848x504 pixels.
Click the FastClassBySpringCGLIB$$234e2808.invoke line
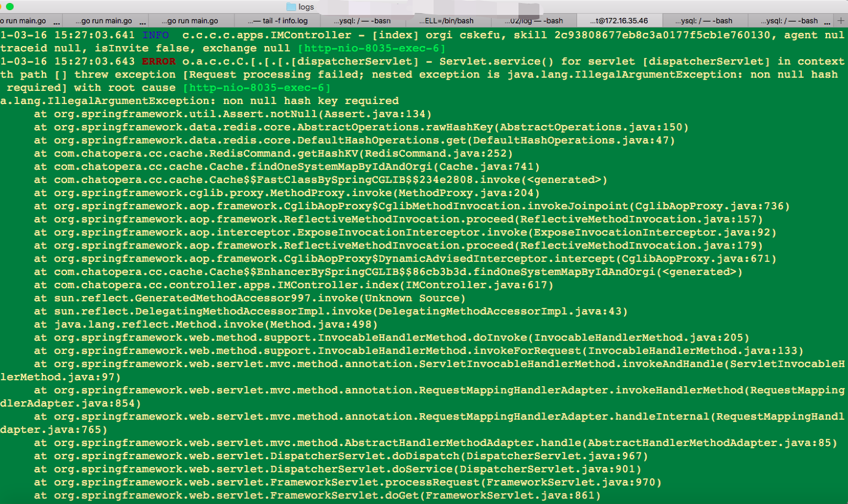[321, 180]
